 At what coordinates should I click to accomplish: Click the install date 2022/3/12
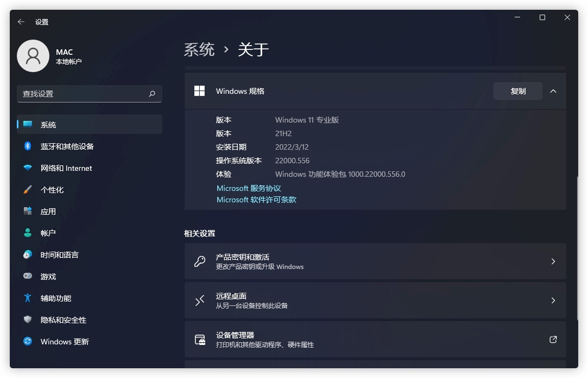(292, 147)
